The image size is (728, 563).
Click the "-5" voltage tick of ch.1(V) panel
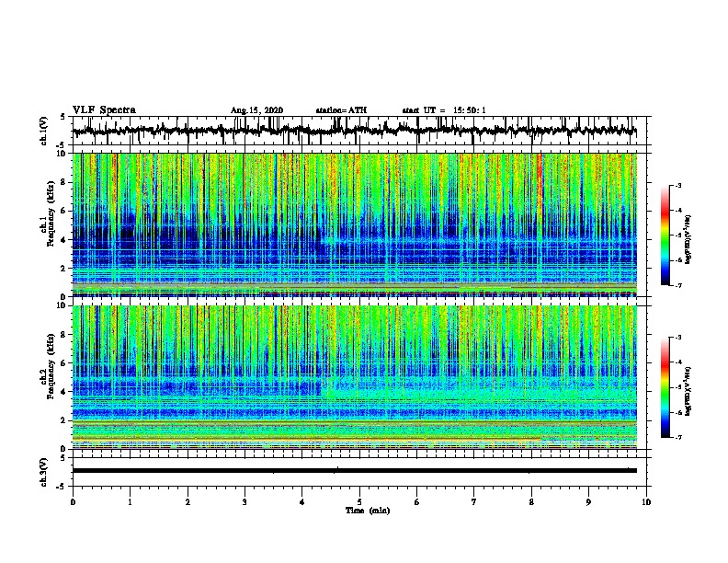(x=62, y=145)
